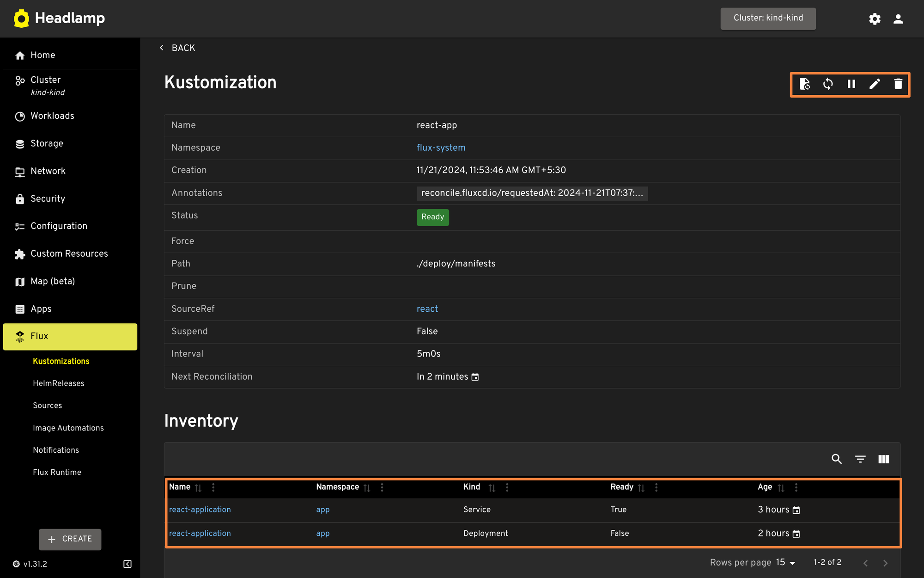Click the reconcile annotation chip
924x578 pixels.
(x=532, y=193)
